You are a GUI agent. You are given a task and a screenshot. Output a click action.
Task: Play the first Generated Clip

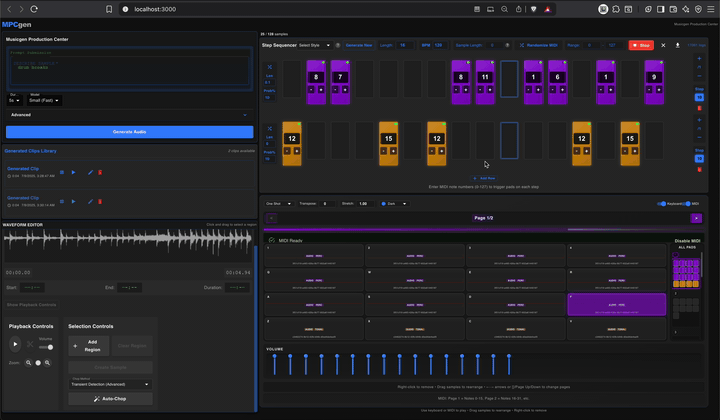click(x=73, y=172)
